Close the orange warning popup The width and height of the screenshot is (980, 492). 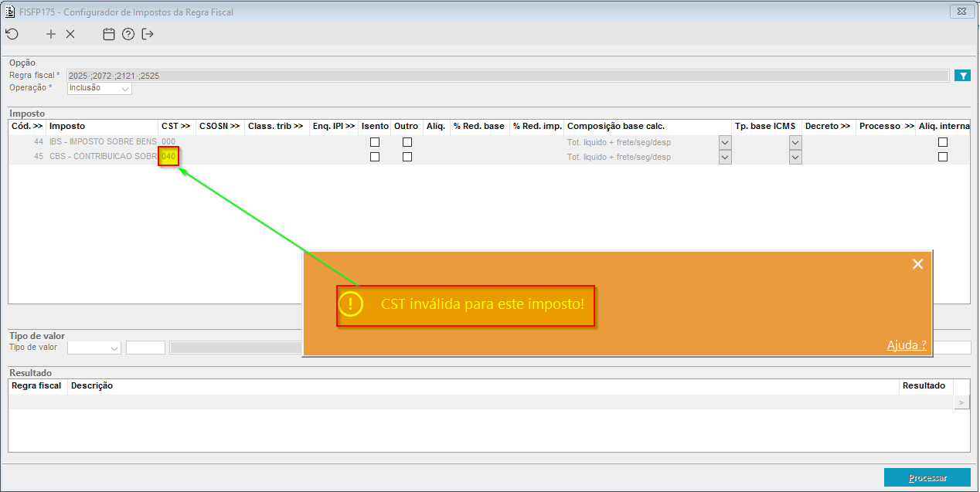[x=917, y=264]
